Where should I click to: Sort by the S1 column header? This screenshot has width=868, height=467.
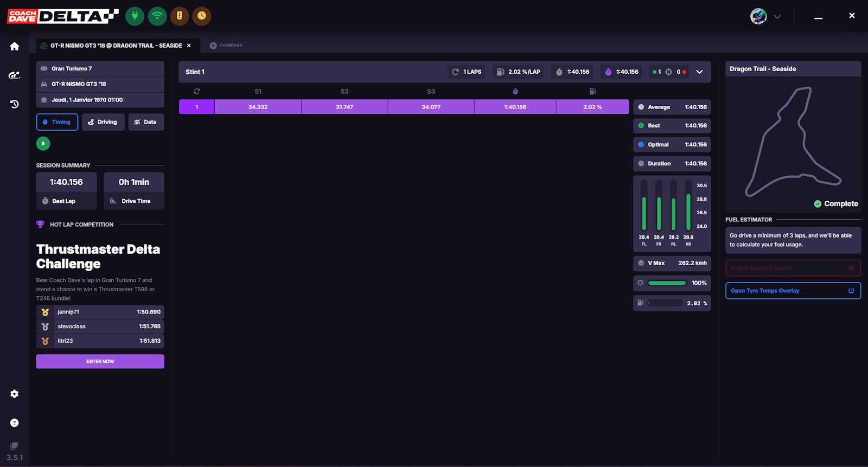(x=258, y=91)
